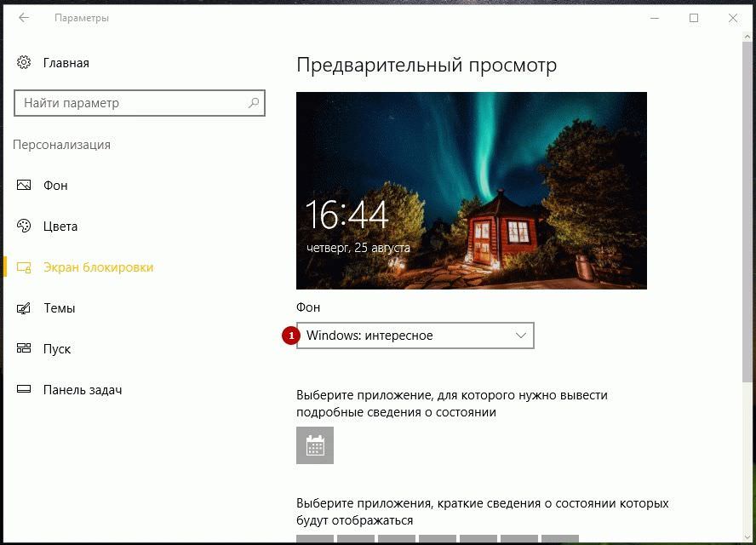The height and width of the screenshot is (545, 756).
Task: Click the scrollbar up arrow
Action: pyautogui.click(x=747, y=37)
